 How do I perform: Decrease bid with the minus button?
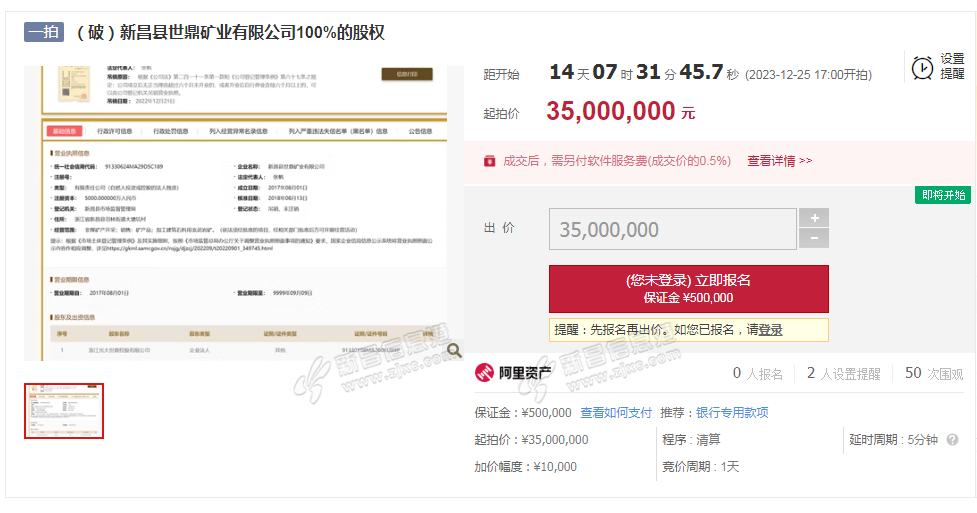(x=815, y=238)
